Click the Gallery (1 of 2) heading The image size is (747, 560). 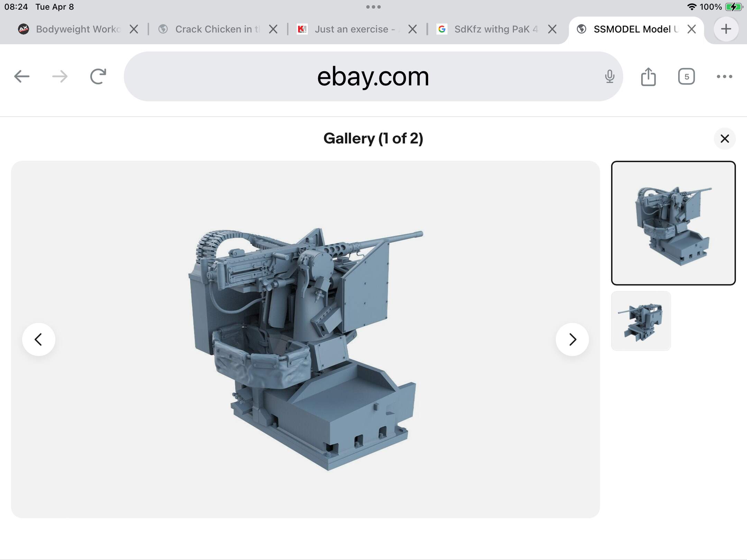point(373,139)
